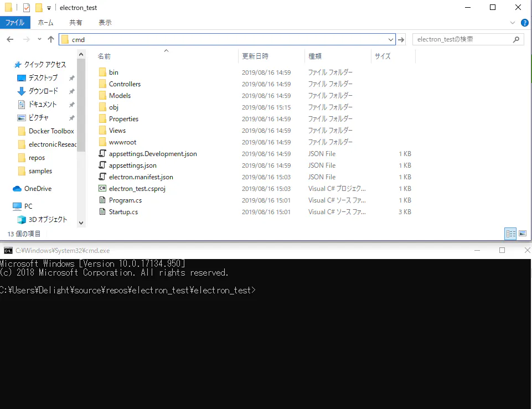Open ドキュメント in navigation pane

click(43, 104)
